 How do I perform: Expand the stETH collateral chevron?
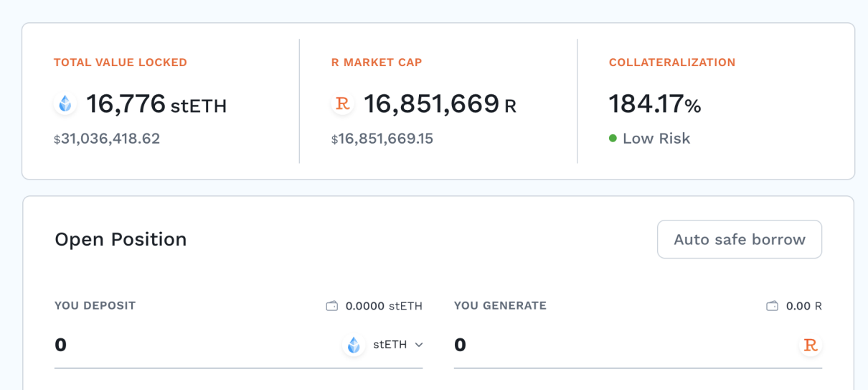pyautogui.click(x=419, y=345)
